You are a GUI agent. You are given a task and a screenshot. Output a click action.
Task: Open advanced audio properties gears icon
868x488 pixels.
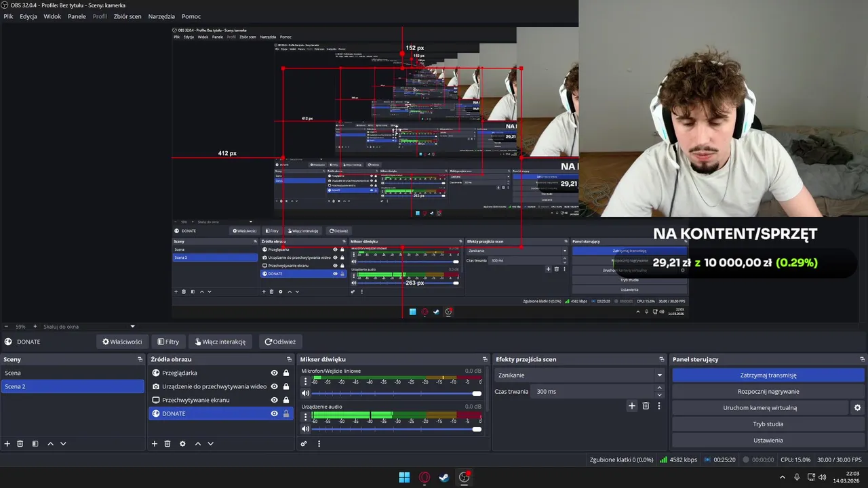click(x=304, y=444)
